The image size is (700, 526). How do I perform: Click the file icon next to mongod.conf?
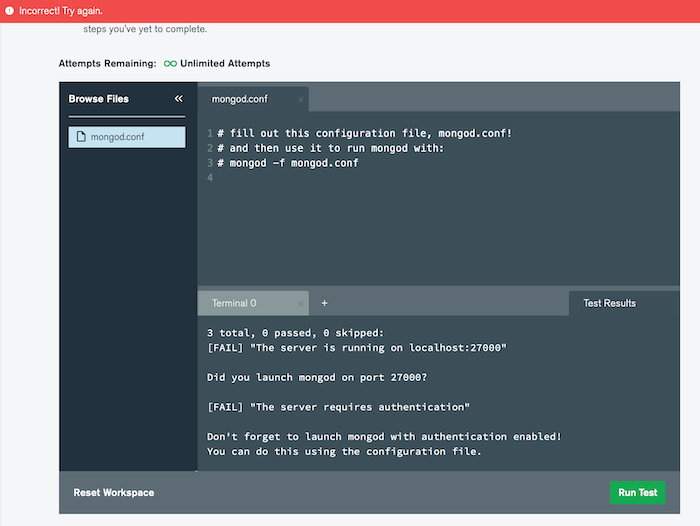click(81, 137)
